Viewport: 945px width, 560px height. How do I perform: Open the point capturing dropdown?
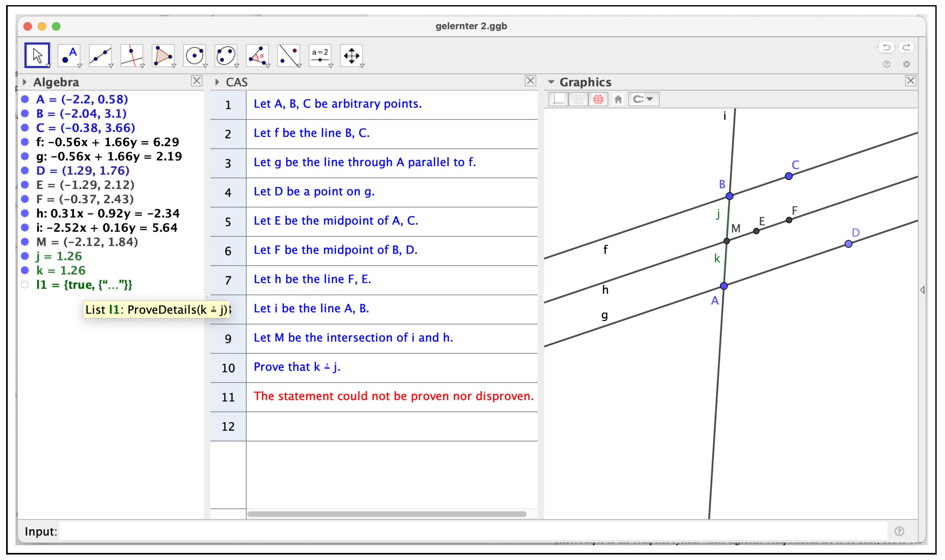[x=644, y=99]
